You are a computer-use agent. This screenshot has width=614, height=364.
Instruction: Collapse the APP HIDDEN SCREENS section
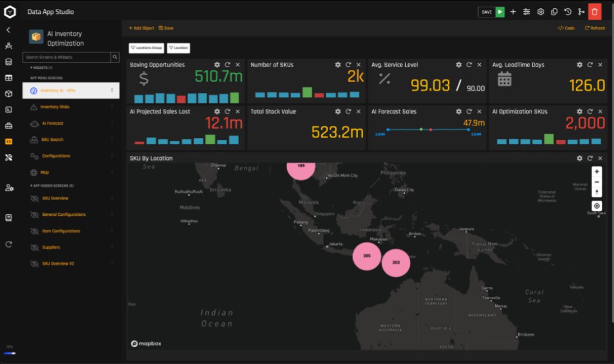52,186
